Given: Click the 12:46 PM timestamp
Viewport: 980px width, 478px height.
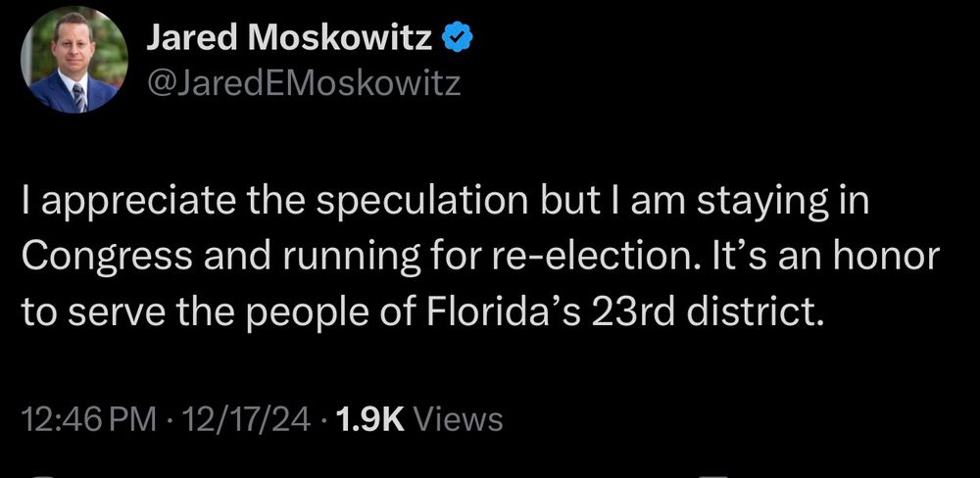Looking at the screenshot, I should (x=89, y=420).
